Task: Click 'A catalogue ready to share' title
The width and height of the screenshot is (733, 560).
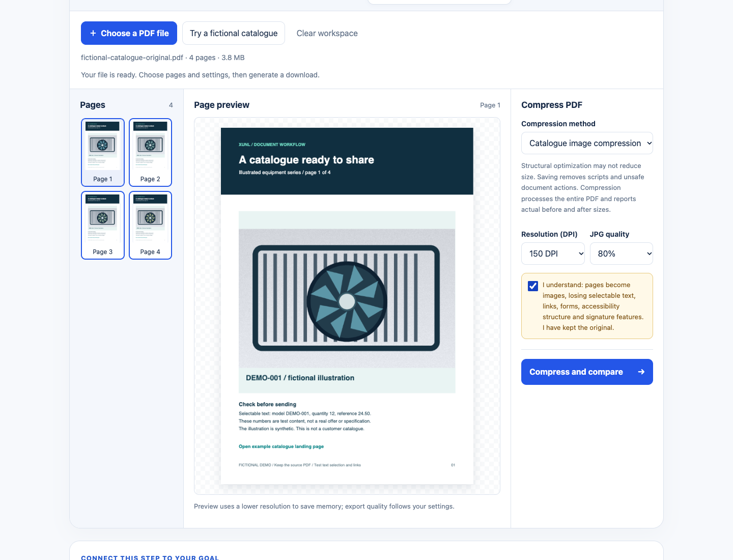Action: coord(306,160)
